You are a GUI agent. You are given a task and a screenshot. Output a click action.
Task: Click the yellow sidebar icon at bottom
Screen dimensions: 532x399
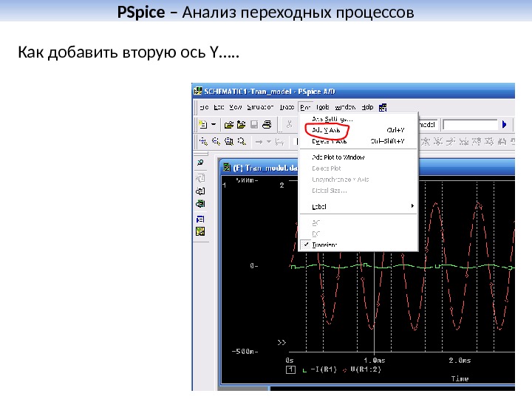pyautogui.click(x=200, y=232)
